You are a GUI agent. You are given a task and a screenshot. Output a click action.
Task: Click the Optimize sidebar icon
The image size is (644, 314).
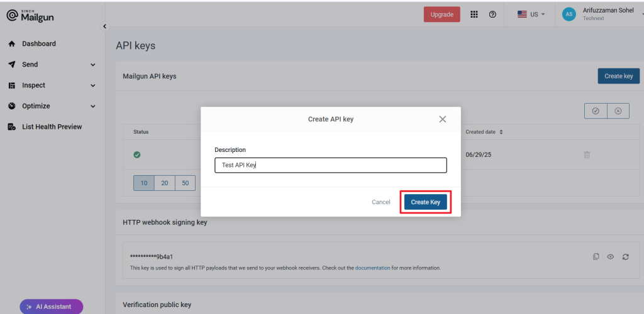(12, 106)
